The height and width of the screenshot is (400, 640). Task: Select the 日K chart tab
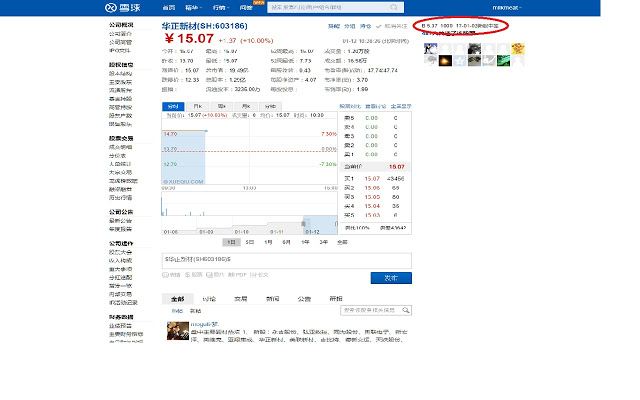pyautogui.click(x=198, y=106)
